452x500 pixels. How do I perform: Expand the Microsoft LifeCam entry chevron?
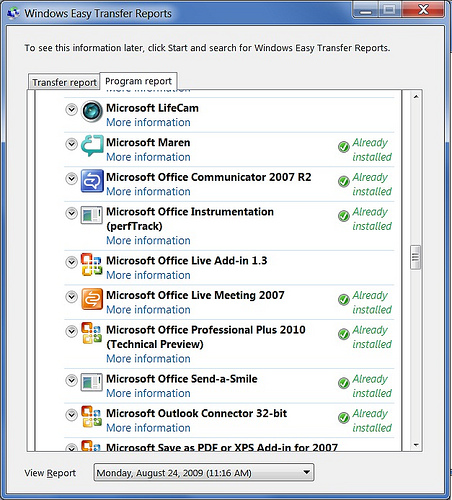click(x=71, y=109)
